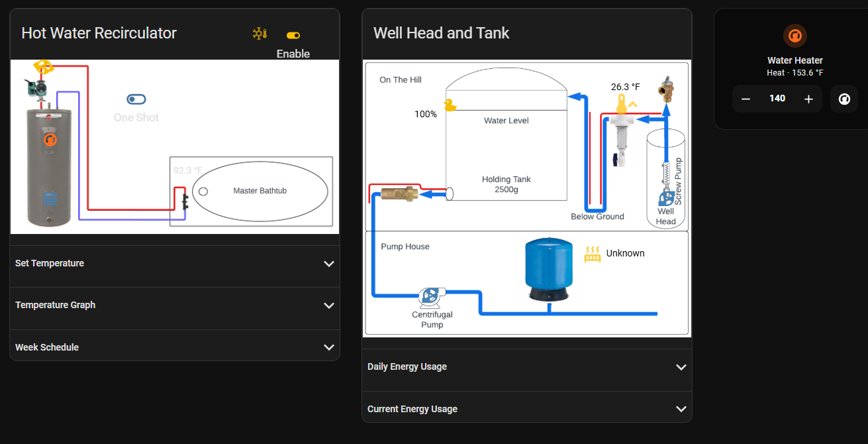Expand the Week Schedule section
This screenshot has height=444, width=868.
[175, 347]
